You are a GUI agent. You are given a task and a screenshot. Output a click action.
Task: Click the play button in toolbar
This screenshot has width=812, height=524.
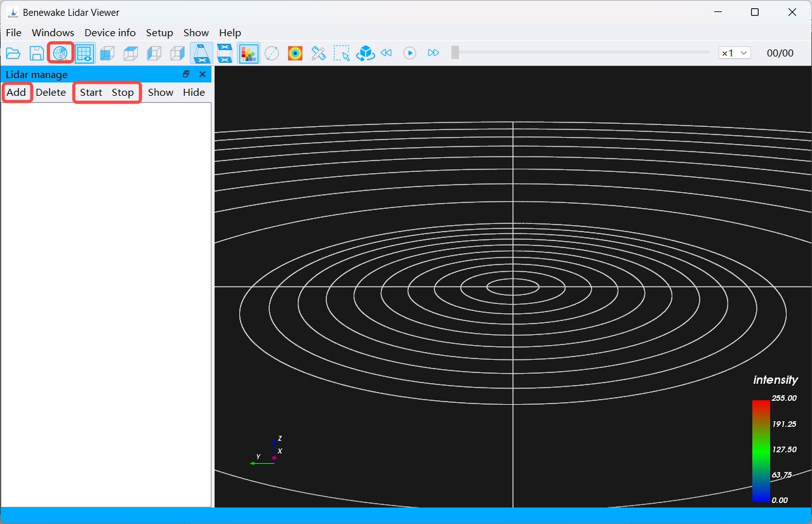(410, 53)
